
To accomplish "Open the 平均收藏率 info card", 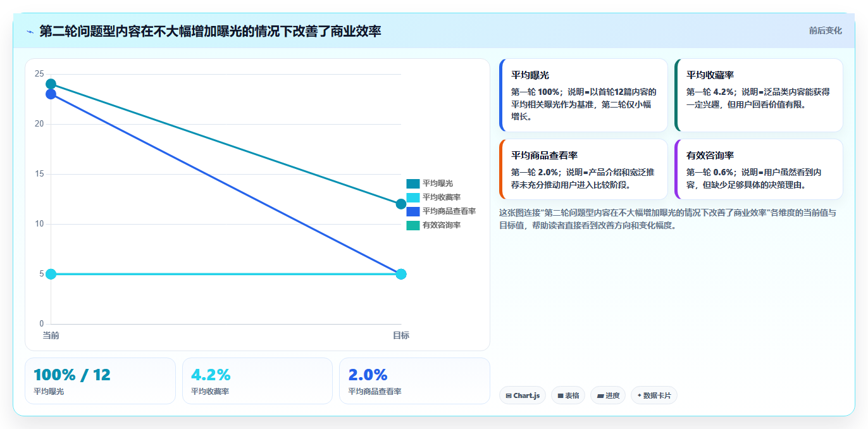I will [759, 95].
